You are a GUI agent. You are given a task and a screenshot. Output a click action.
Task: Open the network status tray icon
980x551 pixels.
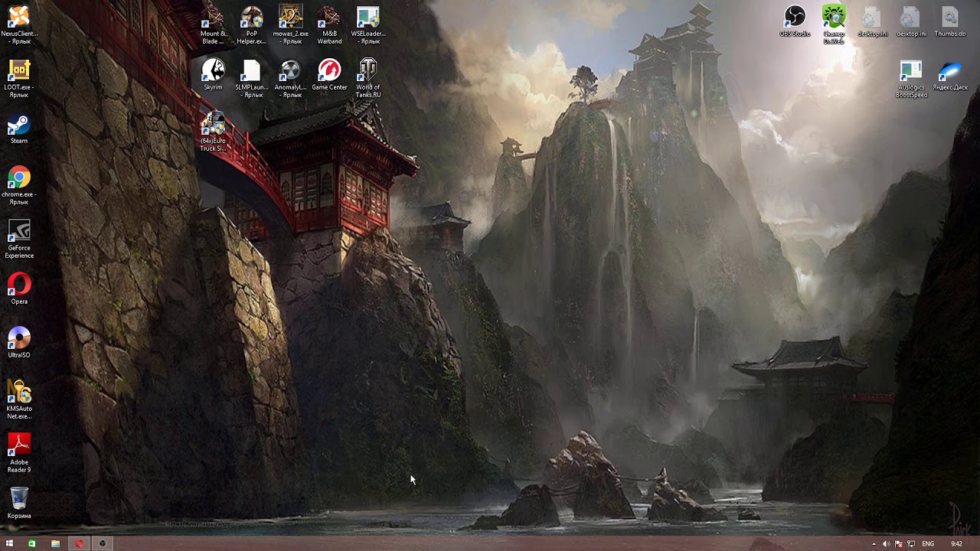pos(910,544)
